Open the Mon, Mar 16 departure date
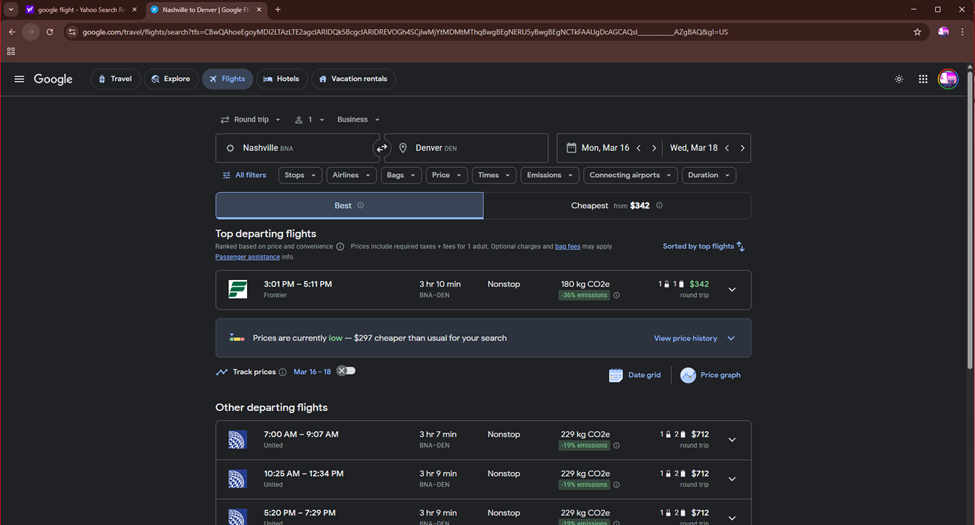Image resolution: width=975 pixels, height=525 pixels. coord(605,148)
